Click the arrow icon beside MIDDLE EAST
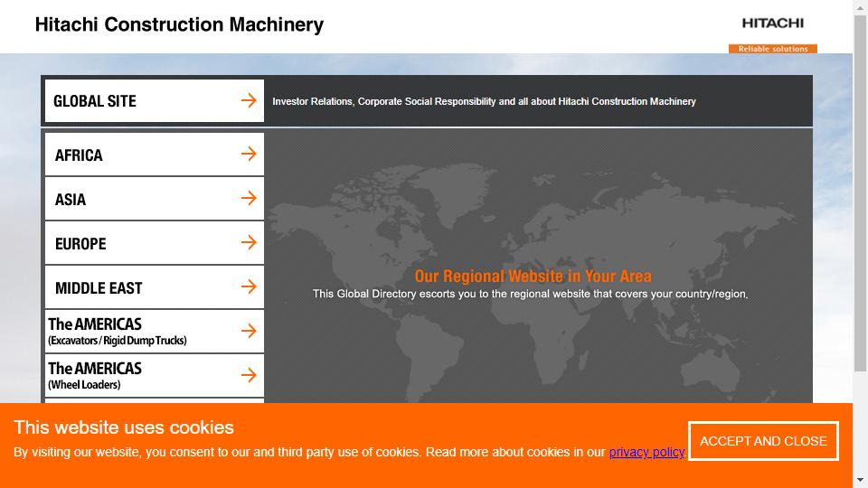Image resolution: width=868 pixels, height=488 pixels. coord(249,286)
